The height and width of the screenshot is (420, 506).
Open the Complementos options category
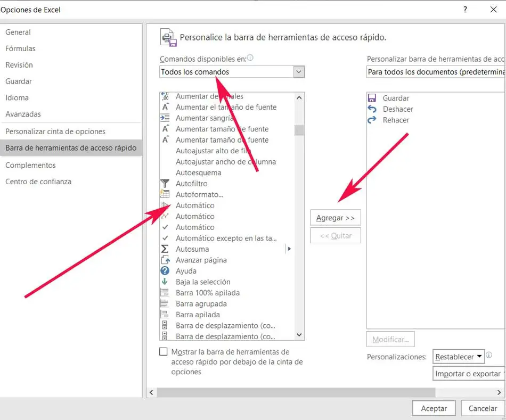[x=71, y=165]
